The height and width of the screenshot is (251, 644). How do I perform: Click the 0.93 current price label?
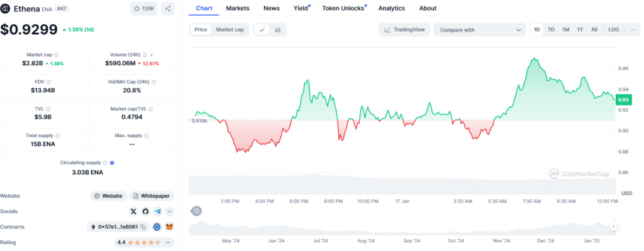(x=624, y=99)
